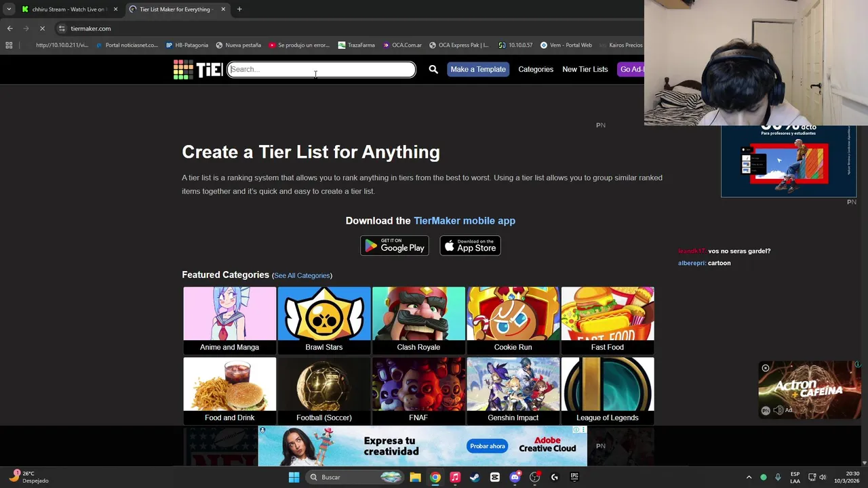The height and width of the screenshot is (488, 868).
Task: Open the Portal noticiasnet bookmark
Action: coord(127,45)
